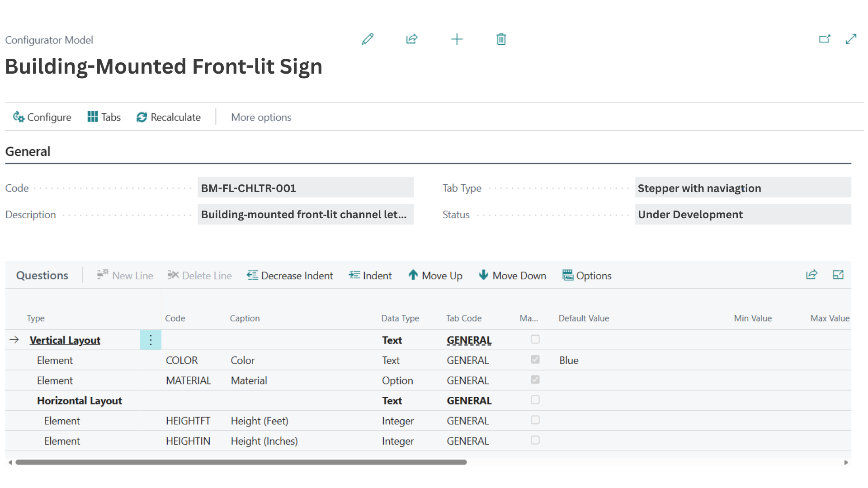Click Decrease Indent button
868x488 pixels.
pyautogui.click(x=290, y=276)
